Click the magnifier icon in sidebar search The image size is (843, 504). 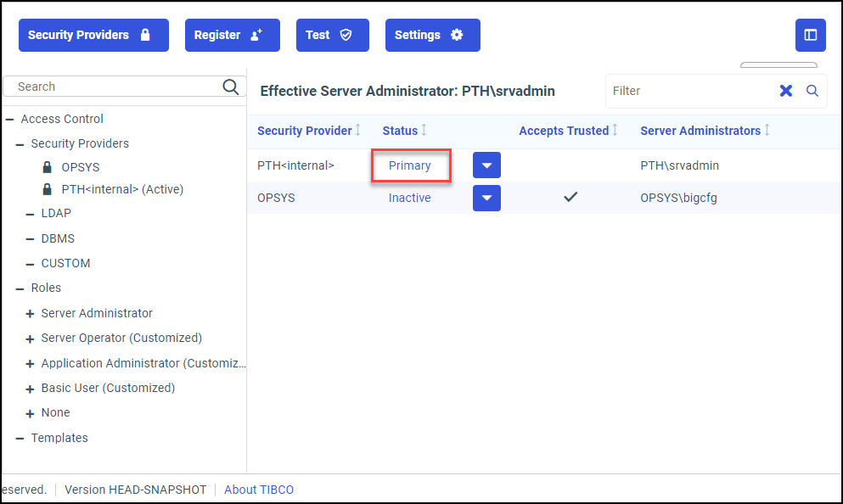pyautogui.click(x=230, y=86)
